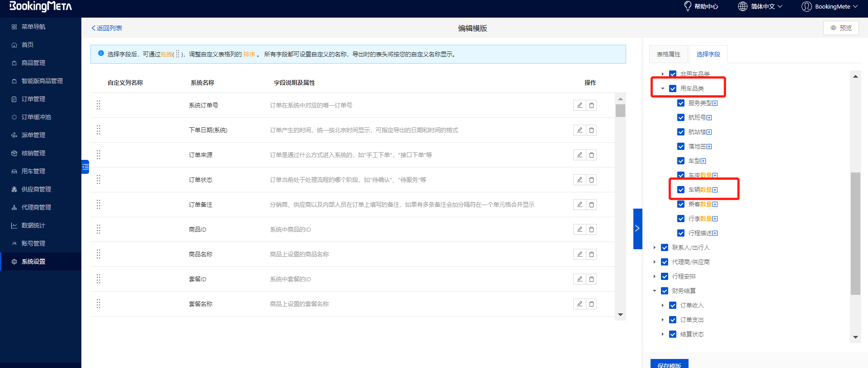The width and height of the screenshot is (868, 368).
Task: Edit the 下单日期(系统) field
Action: pyautogui.click(x=580, y=130)
